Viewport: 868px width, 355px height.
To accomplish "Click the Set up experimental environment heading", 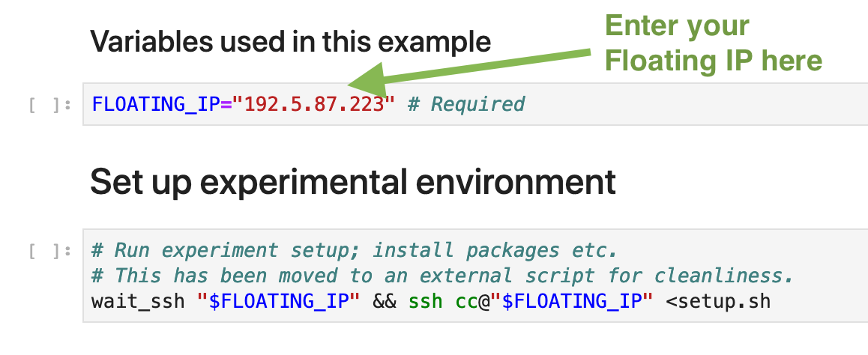I will pyautogui.click(x=352, y=182).
